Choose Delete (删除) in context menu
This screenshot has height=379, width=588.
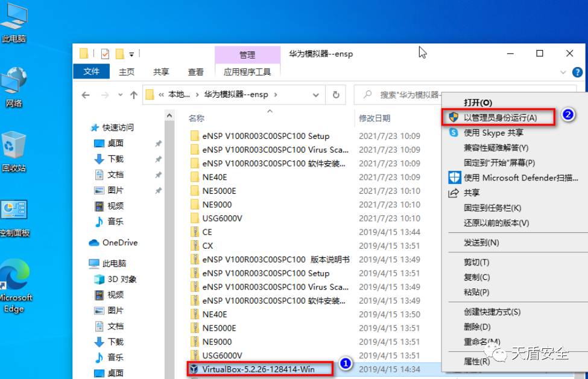[x=477, y=327]
